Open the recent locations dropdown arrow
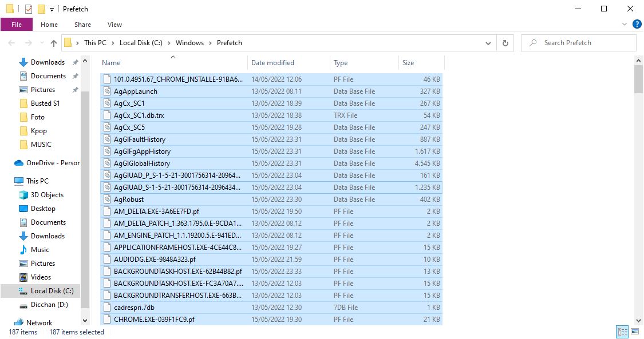Screen dimensions: 644x339 pos(41,43)
